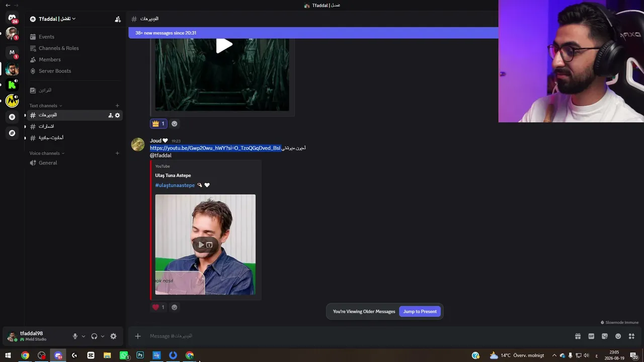Screen dimensions: 644x362
Task: Play the dark video at top
Action: click(224, 46)
